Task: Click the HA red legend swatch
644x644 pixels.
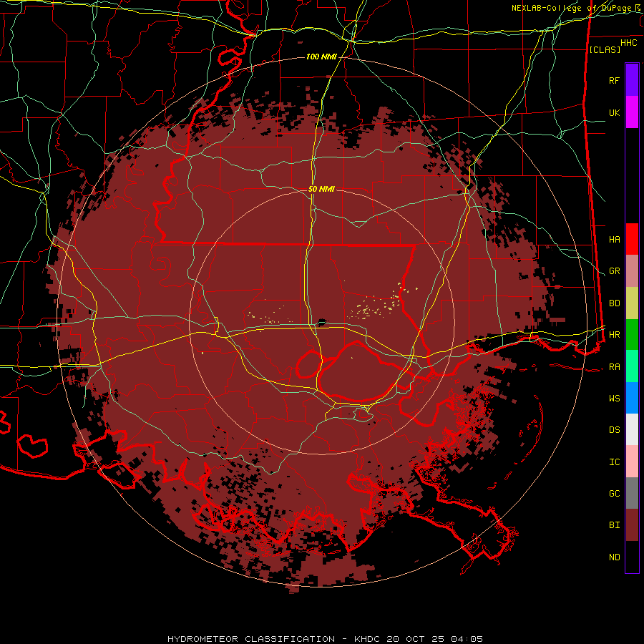Action: [x=632, y=239]
